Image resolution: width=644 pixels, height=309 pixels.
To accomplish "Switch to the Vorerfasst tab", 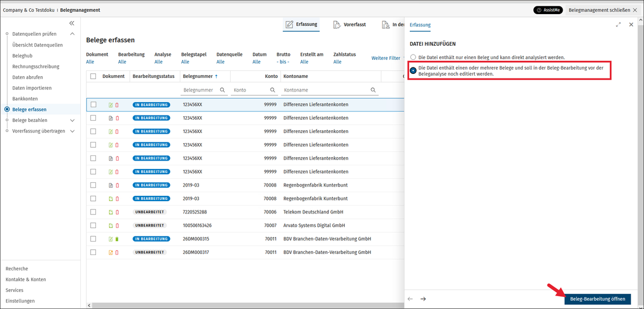I will coord(350,24).
